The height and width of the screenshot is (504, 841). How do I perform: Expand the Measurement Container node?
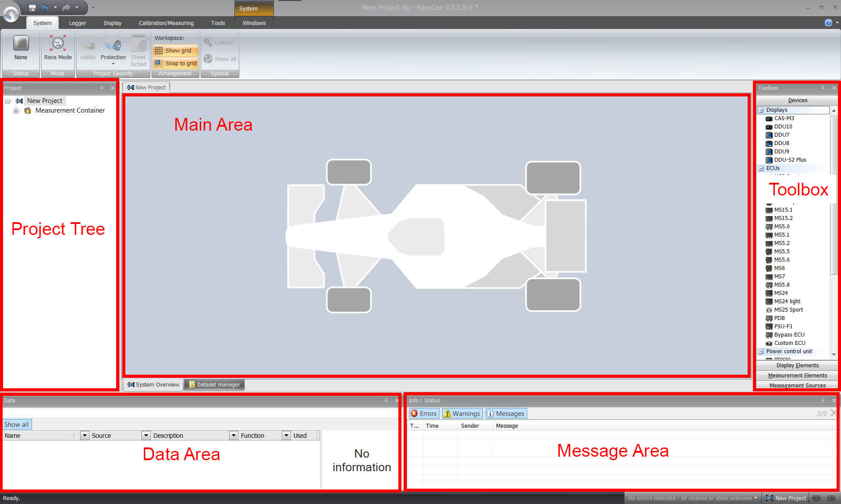(x=16, y=111)
